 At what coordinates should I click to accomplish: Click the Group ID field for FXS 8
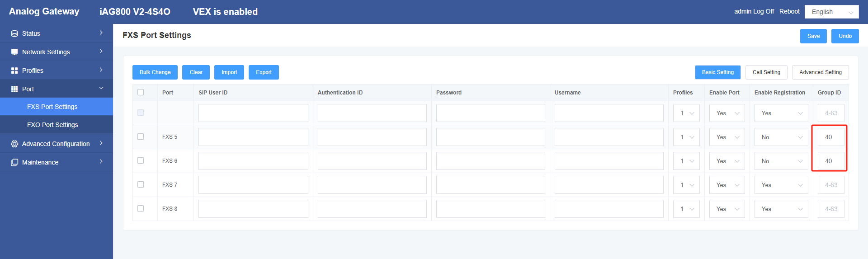pos(831,209)
